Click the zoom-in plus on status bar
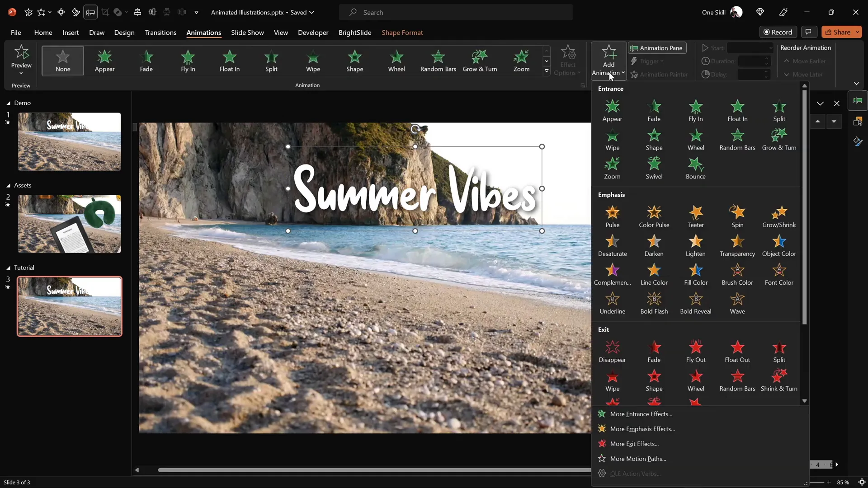The width and height of the screenshot is (868, 488). coord(829,482)
